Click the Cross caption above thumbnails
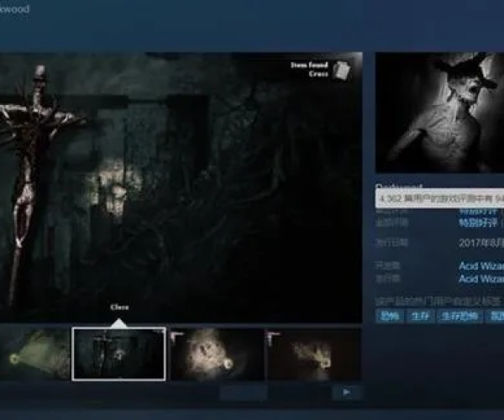 [x=119, y=307]
